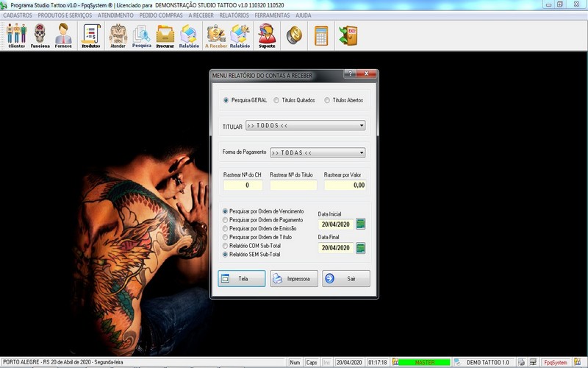
Task: Click the exit door icon
Action: tap(348, 35)
